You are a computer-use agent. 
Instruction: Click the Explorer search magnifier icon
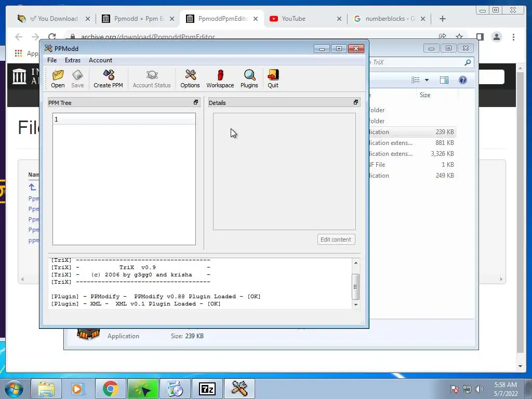click(x=468, y=62)
